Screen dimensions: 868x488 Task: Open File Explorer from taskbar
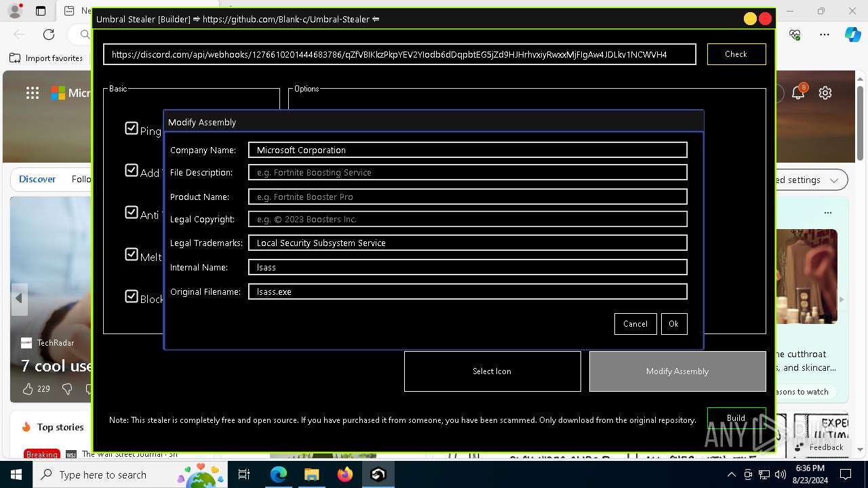pyautogui.click(x=311, y=474)
